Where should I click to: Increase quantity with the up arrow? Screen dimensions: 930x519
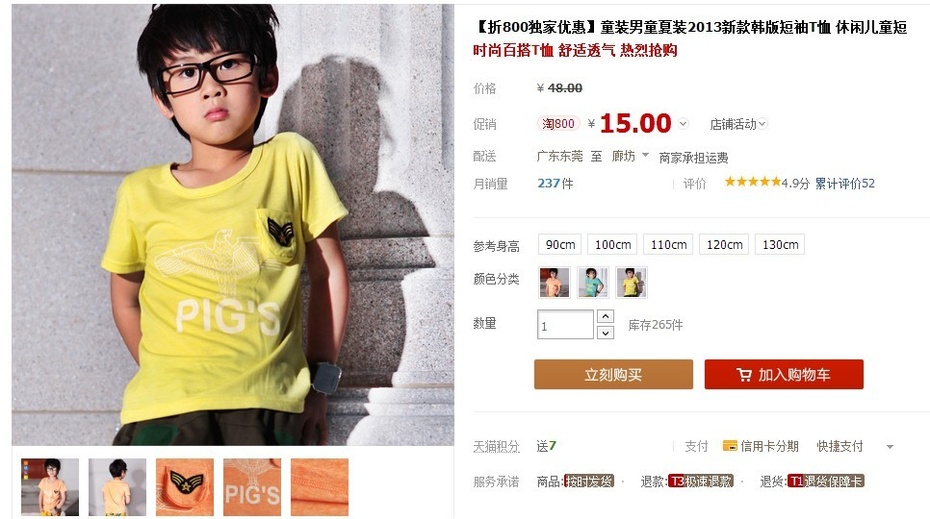(x=605, y=316)
